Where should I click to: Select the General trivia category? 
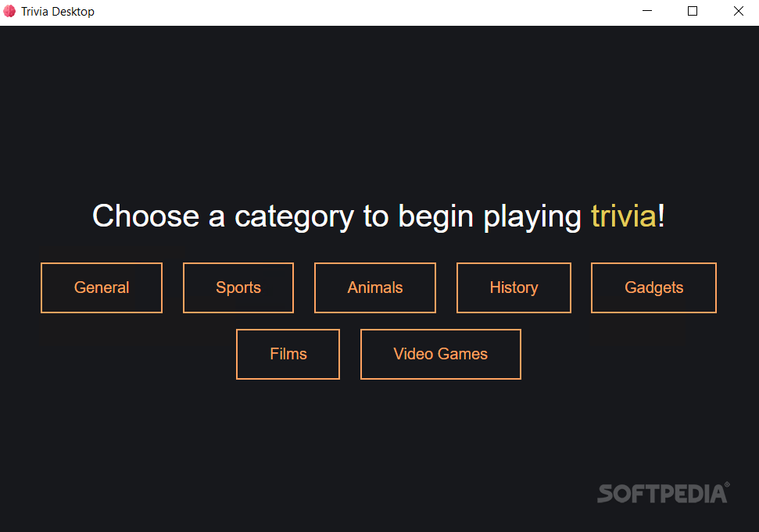click(x=102, y=287)
